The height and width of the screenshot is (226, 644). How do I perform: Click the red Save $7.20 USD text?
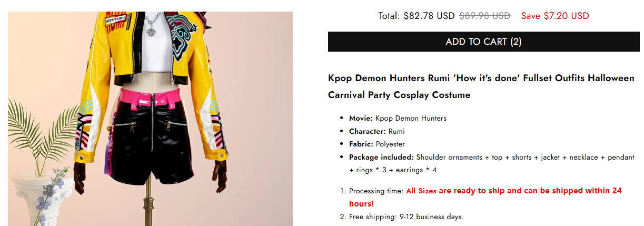pyautogui.click(x=554, y=16)
